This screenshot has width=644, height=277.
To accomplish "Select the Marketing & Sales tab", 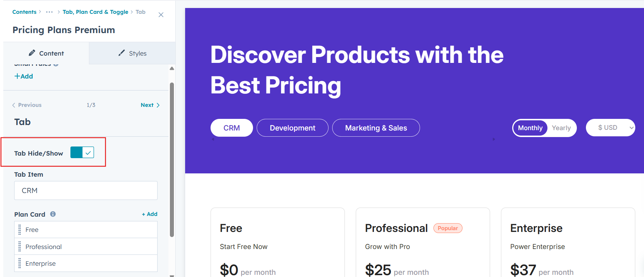I will click(x=376, y=128).
